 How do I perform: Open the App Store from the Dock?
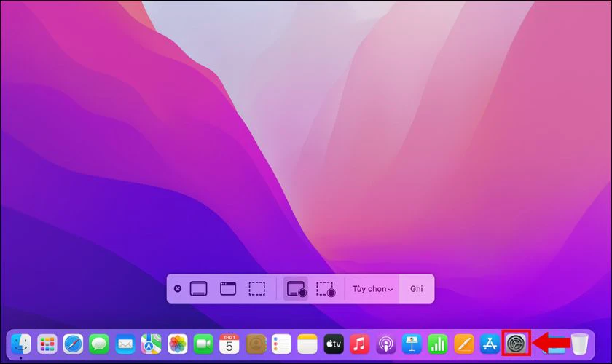click(x=490, y=344)
